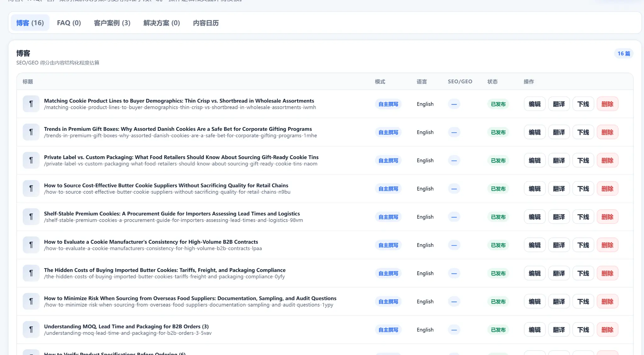The height and width of the screenshot is (355, 644).
Task: Delete the Minimize Risk When Sourcing post
Action: click(607, 301)
